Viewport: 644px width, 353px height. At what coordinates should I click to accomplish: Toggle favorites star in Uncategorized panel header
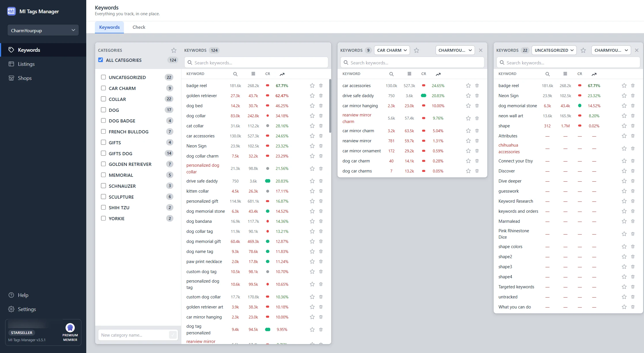pyautogui.click(x=583, y=50)
